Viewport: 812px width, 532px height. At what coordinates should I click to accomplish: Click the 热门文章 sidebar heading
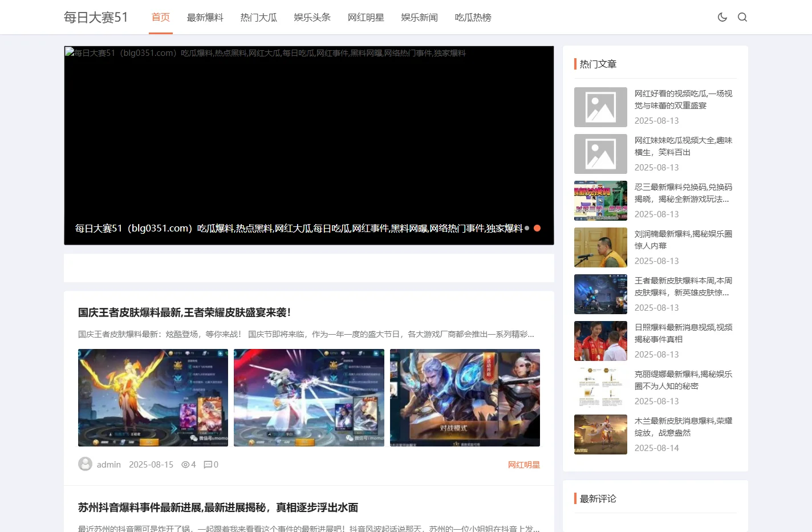click(598, 64)
